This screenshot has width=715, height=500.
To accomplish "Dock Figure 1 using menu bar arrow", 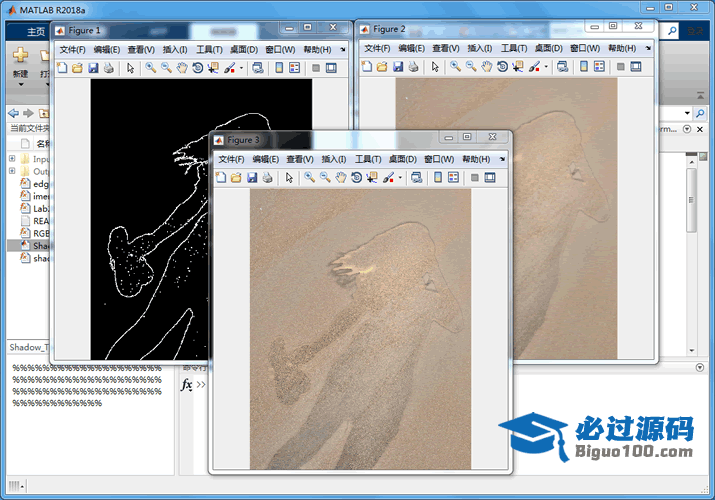I will click(343, 49).
